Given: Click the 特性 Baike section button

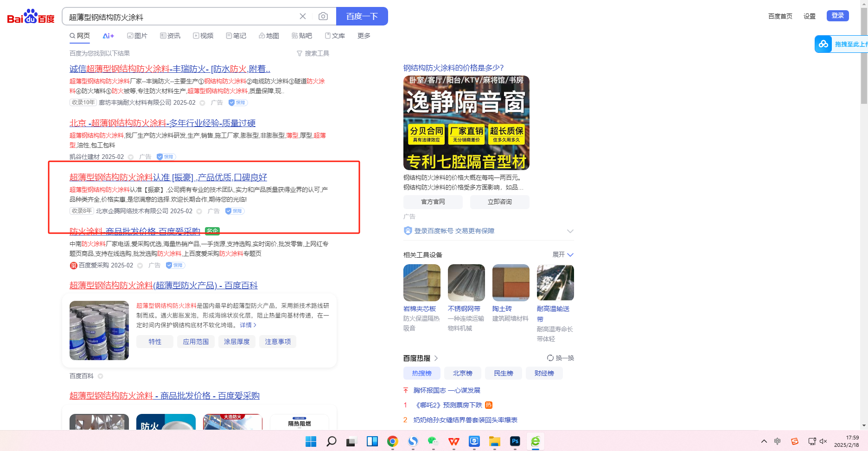Looking at the screenshot, I should click(155, 342).
